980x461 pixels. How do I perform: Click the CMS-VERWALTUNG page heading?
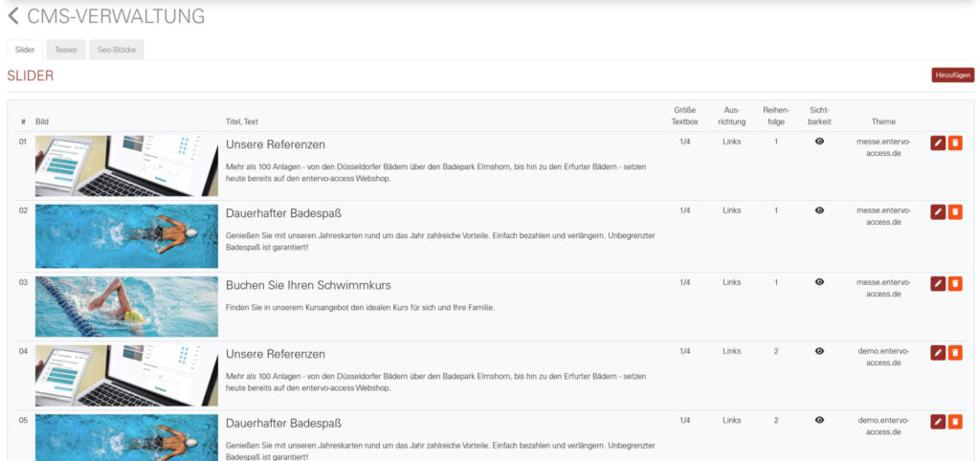pyautogui.click(x=116, y=16)
